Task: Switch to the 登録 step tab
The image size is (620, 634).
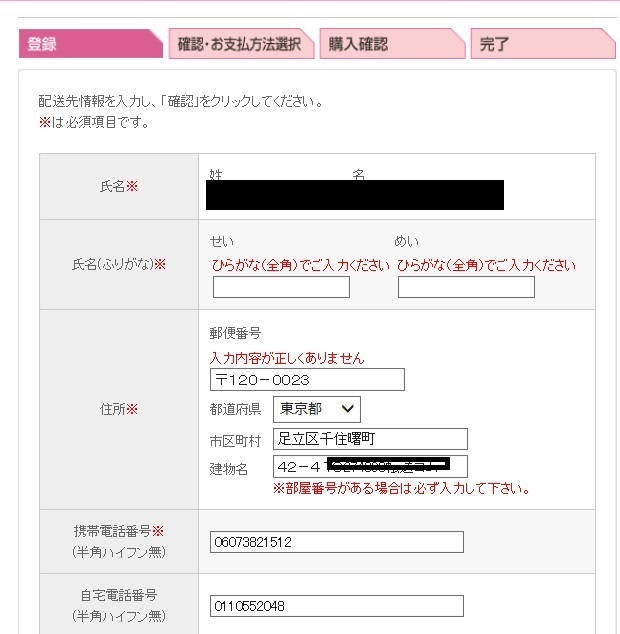Action: [x=88, y=44]
